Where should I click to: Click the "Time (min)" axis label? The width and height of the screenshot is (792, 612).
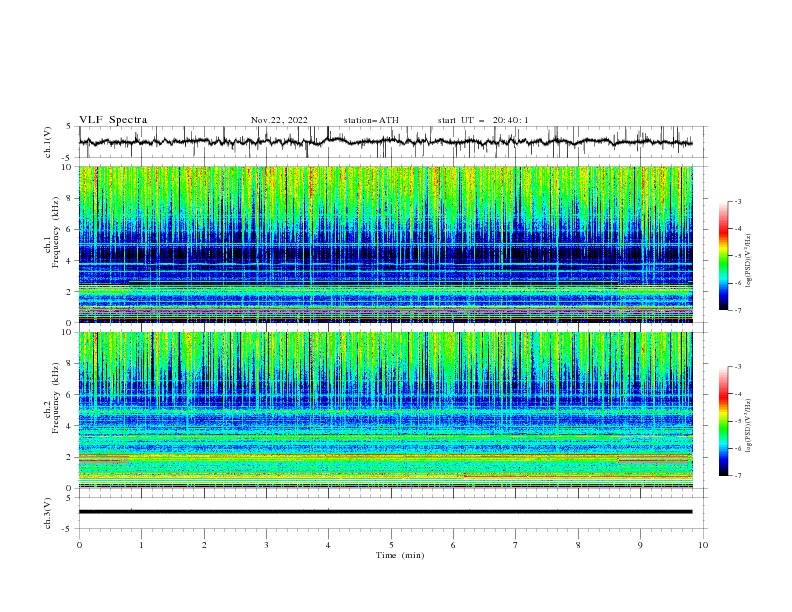tap(400, 555)
